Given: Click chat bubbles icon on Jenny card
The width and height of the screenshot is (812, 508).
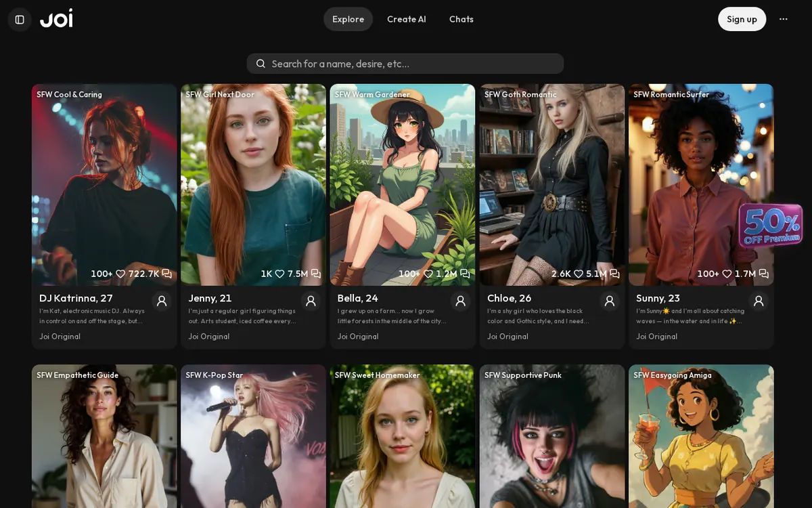Looking at the screenshot, I should [315, 274].
